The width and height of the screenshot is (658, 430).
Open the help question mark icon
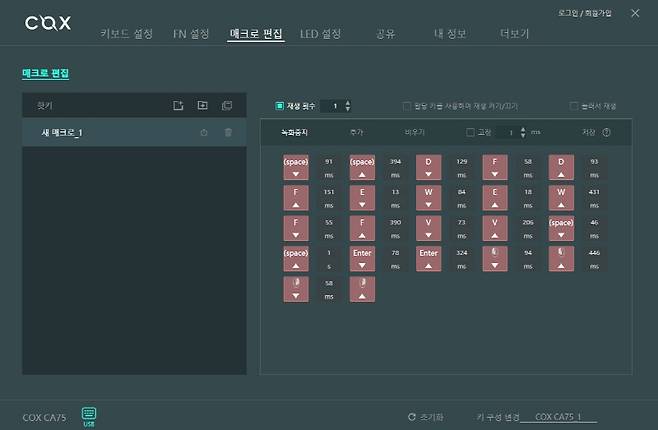(x=607, y=132)
